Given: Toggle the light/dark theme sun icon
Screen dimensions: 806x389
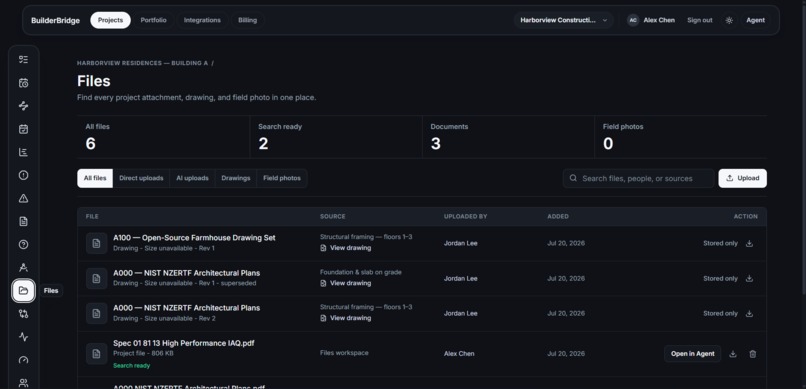Looking at the screenshot, I should tap(729, 21).
